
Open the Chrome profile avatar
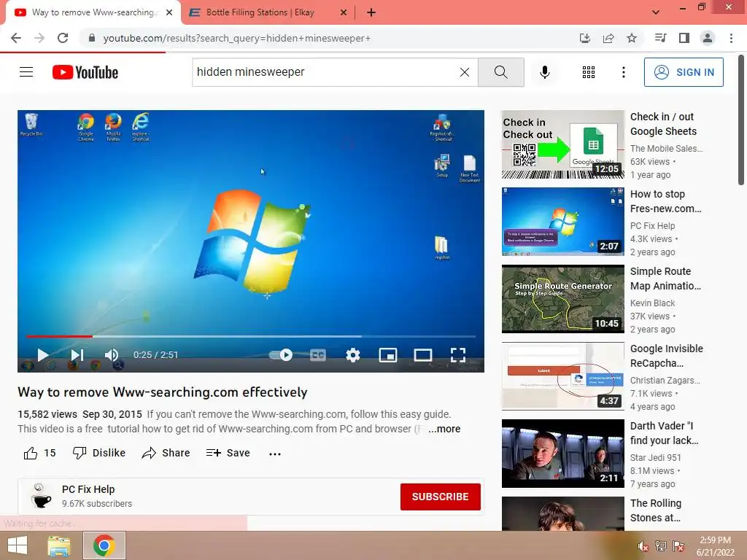708,38
